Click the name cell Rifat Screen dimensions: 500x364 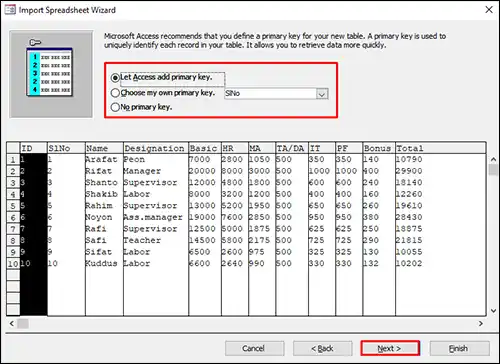[x=98, y=171]
